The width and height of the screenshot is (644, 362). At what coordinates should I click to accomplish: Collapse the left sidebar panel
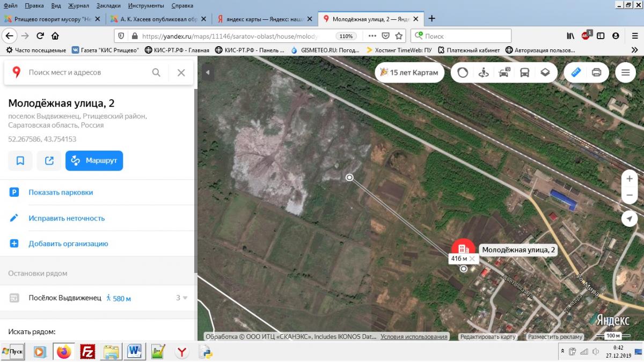coord(207,72)
